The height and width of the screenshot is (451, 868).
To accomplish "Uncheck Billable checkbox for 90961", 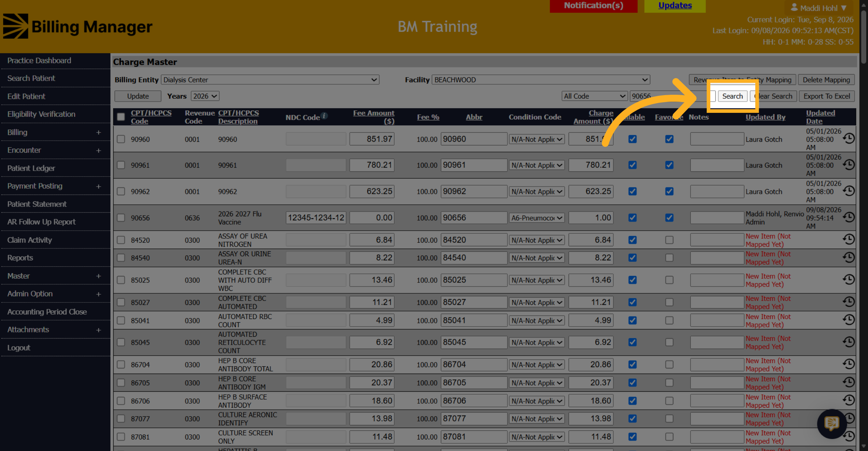I will (x=633, y=165).
